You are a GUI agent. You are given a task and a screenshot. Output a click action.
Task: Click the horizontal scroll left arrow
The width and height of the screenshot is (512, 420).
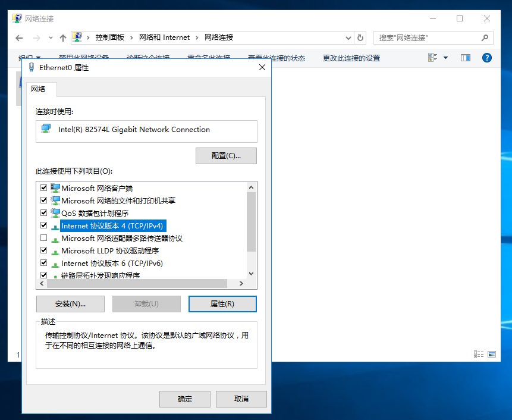pos(42,284)
